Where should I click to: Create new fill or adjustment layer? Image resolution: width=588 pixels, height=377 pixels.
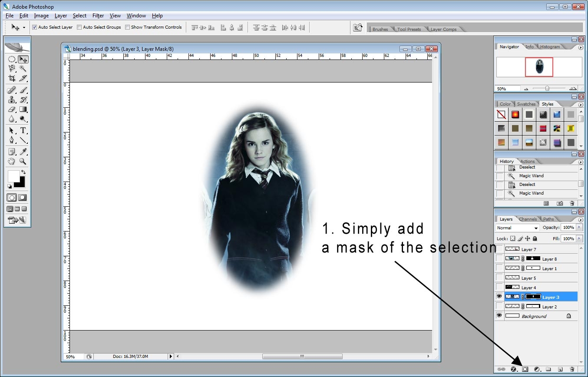click(x=537, y=369)
